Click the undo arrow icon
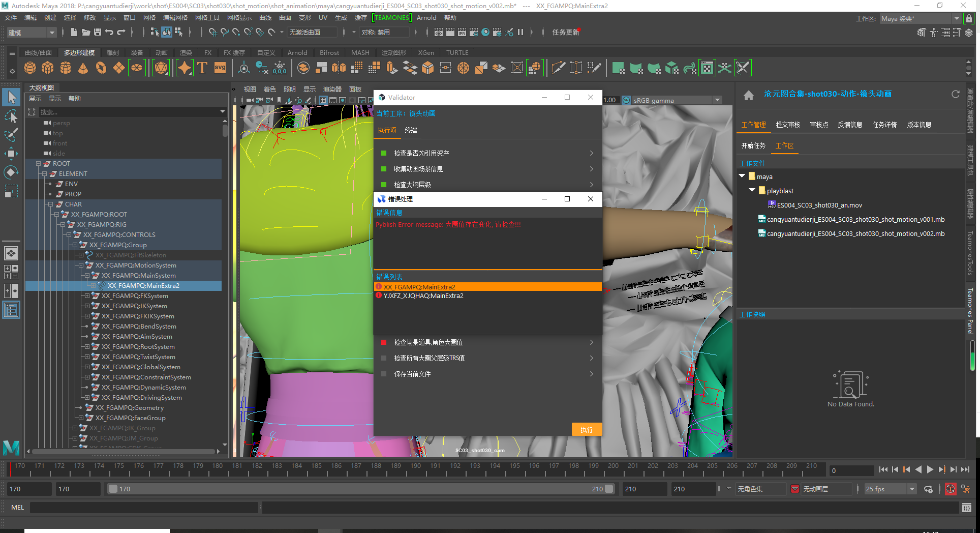This screenshot has height=533, width=980. tap(109, 32)
